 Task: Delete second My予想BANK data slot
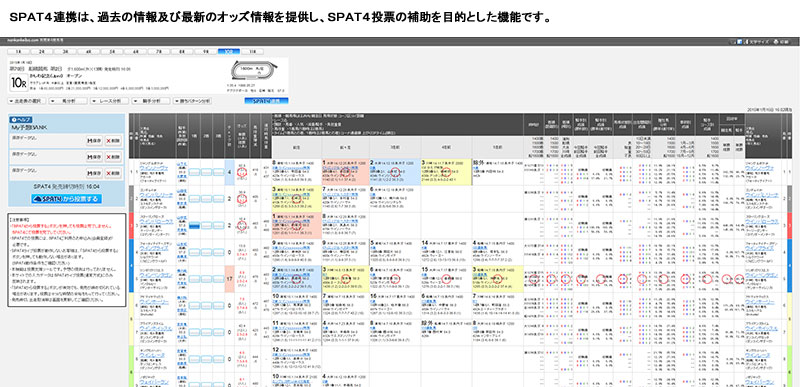pyautogui.click(x=113, y=157)
